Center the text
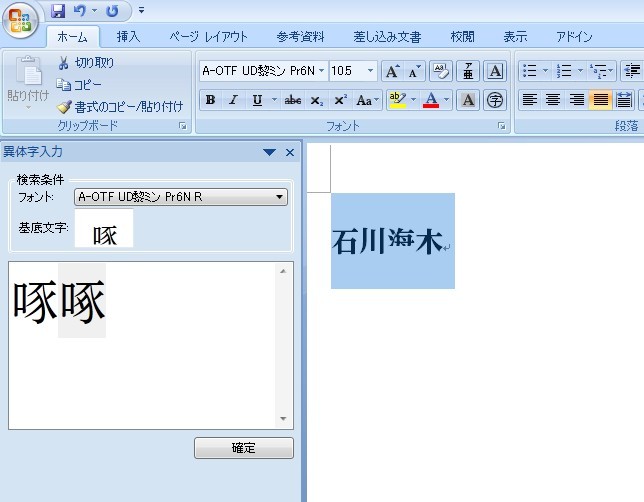Image resolution: width=644 pixels, height=502 pixels. (x=553, y=100)
